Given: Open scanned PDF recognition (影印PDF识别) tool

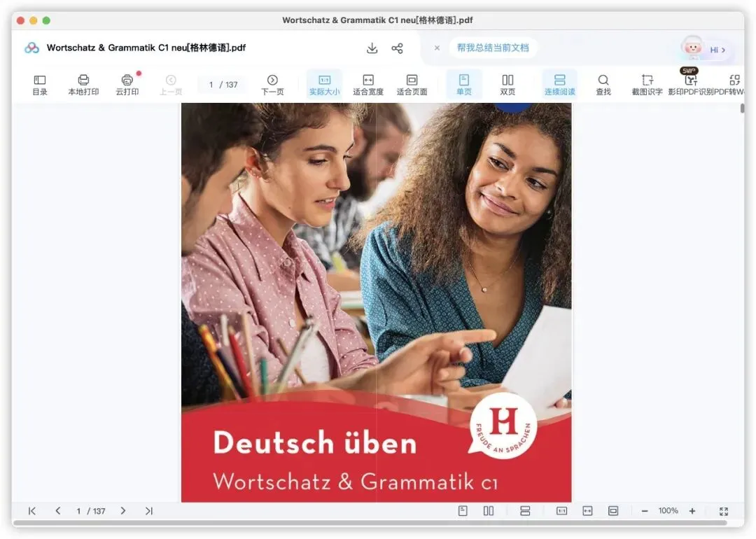Looking at the screenshot, I should click(x=690, y=85).
